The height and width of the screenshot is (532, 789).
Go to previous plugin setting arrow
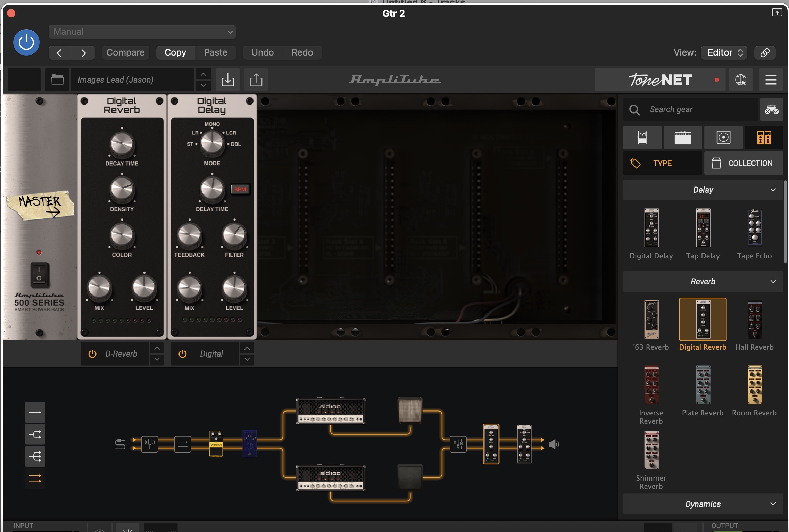60,53
